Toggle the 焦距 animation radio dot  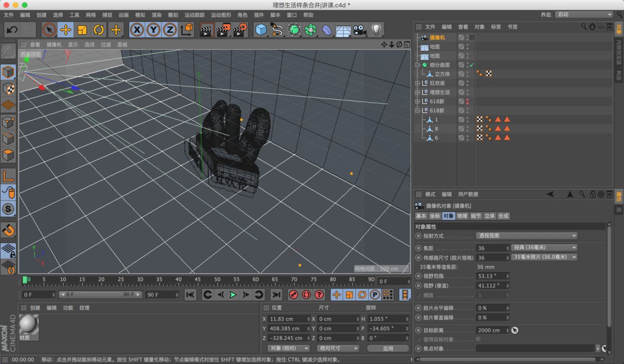click(419, 248)
